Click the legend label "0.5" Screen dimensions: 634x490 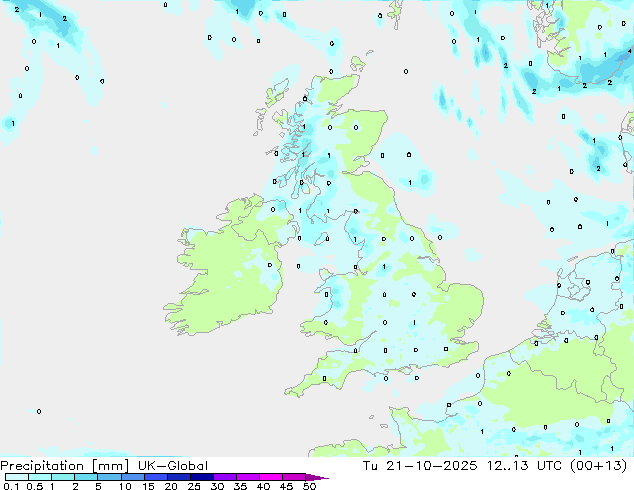point(35,486)
